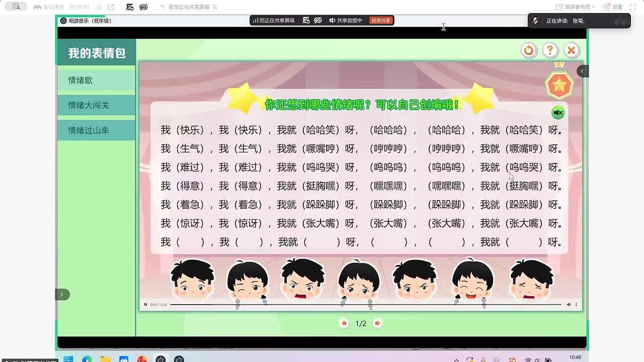
Task: Go to previous page with left arrow
Action: [344, 323]
